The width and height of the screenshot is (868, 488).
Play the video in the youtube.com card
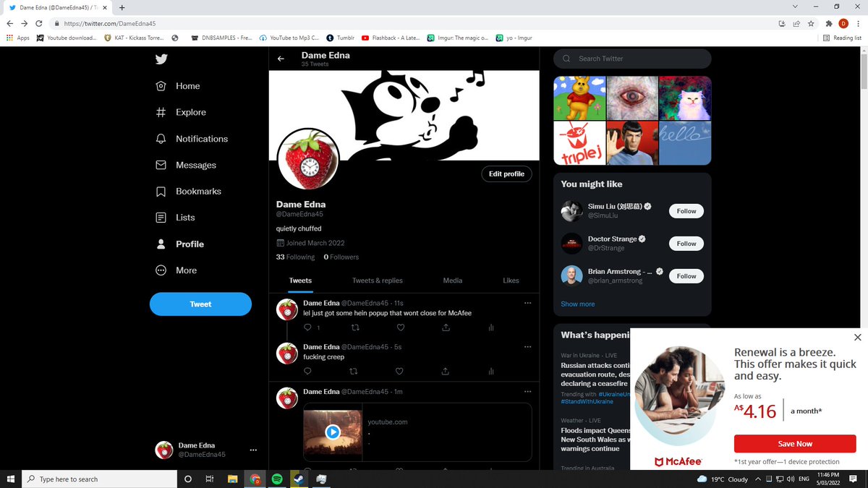[332, 432]
